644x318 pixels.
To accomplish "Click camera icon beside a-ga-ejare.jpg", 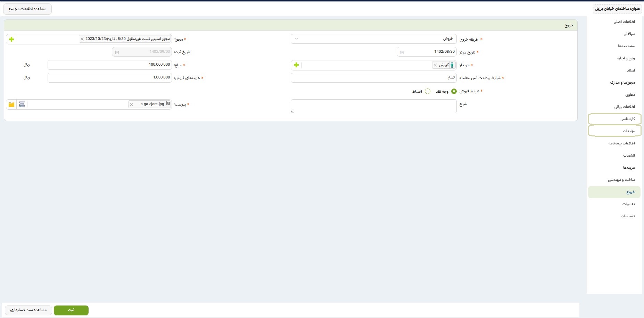I will 168,104.
